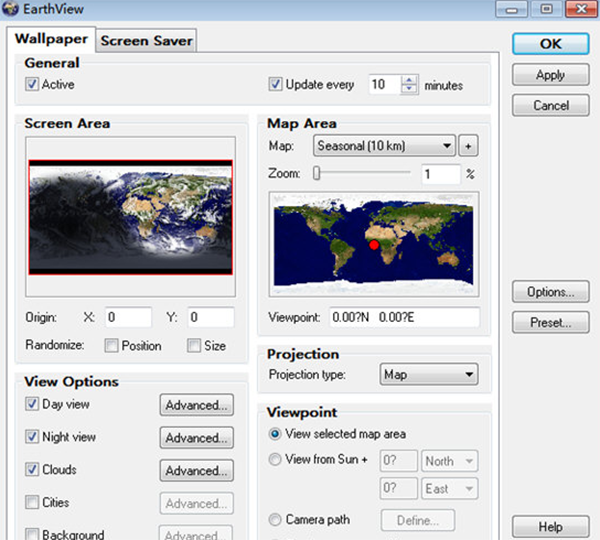Switch to the Screen Saver tab
This screenshot has height=540, width=600.
(147, 40)
